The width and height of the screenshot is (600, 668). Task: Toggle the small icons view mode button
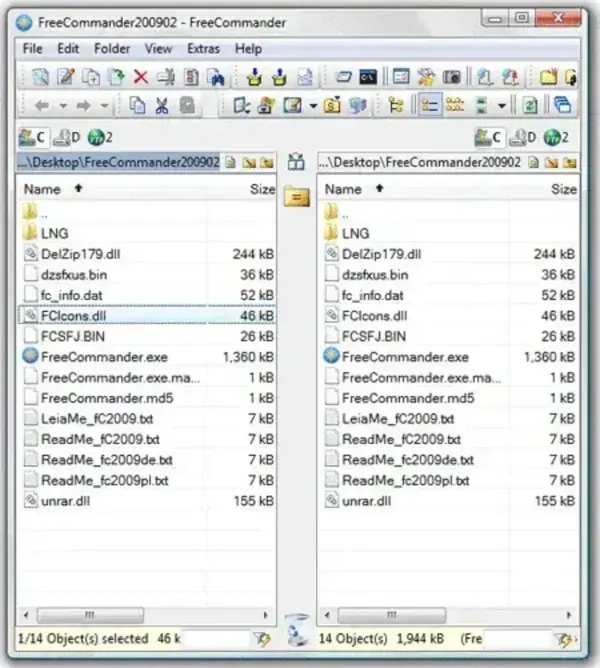coord(455,105)
